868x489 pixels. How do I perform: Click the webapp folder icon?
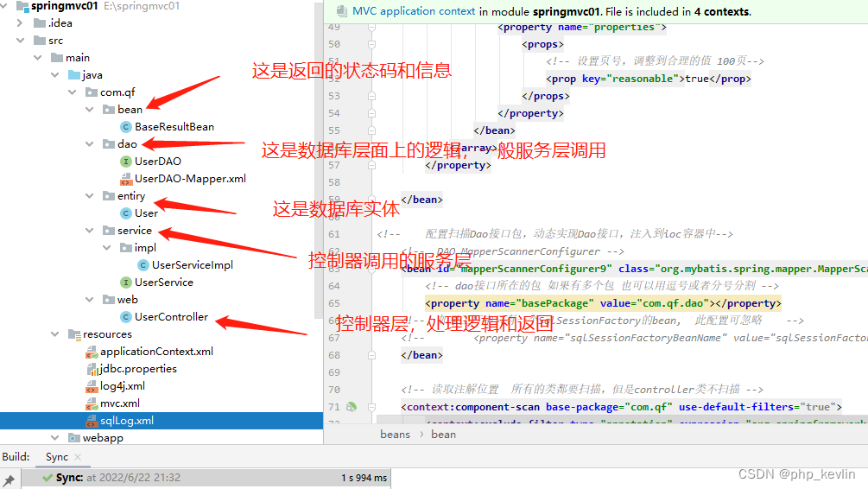click(74, 438)
